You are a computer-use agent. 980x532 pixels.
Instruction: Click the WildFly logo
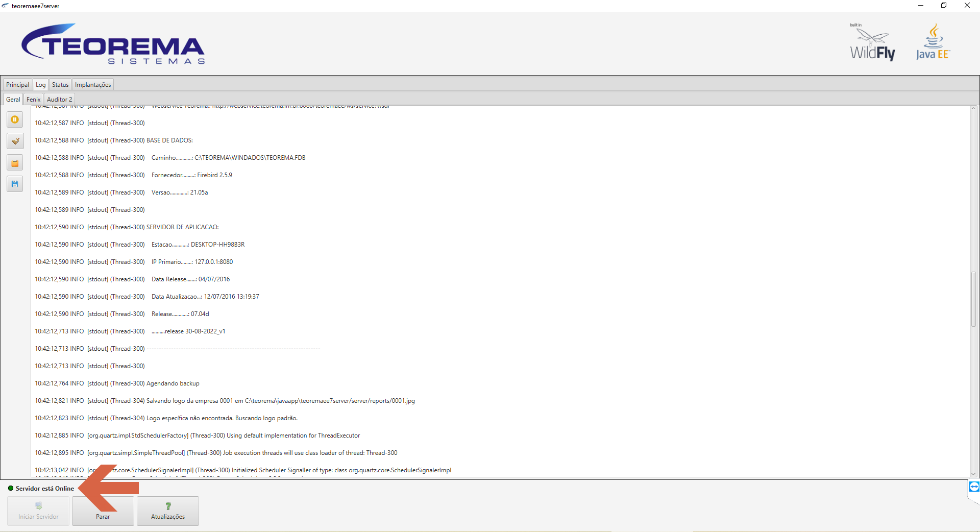(872, 42)
